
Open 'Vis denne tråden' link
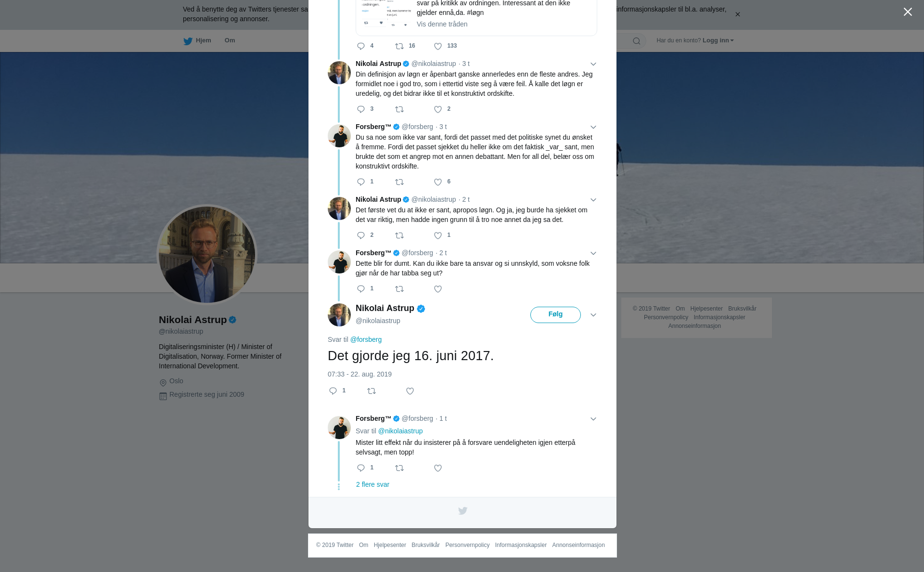coord(442,24)
